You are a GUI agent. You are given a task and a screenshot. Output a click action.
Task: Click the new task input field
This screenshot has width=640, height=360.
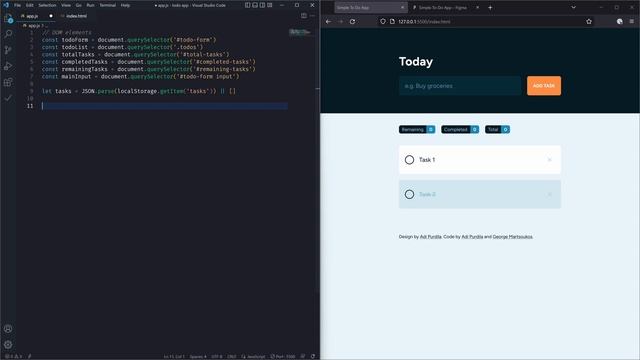click(460, 86)
